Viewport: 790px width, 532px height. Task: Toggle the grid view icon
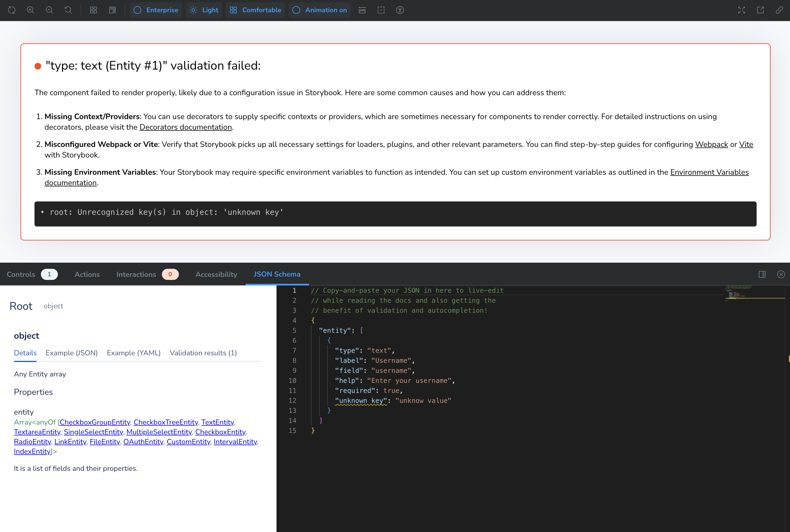pos(93,10)
